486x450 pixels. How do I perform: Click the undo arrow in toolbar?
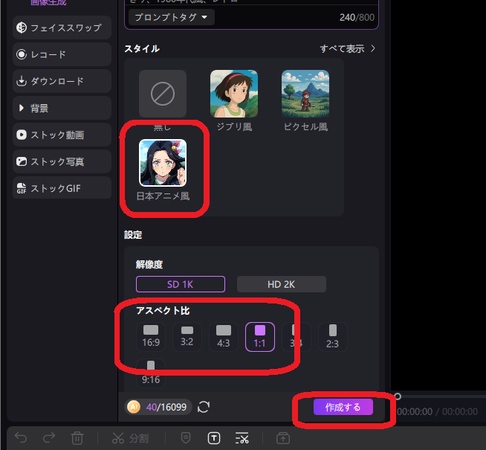click(x=21, y=438)
